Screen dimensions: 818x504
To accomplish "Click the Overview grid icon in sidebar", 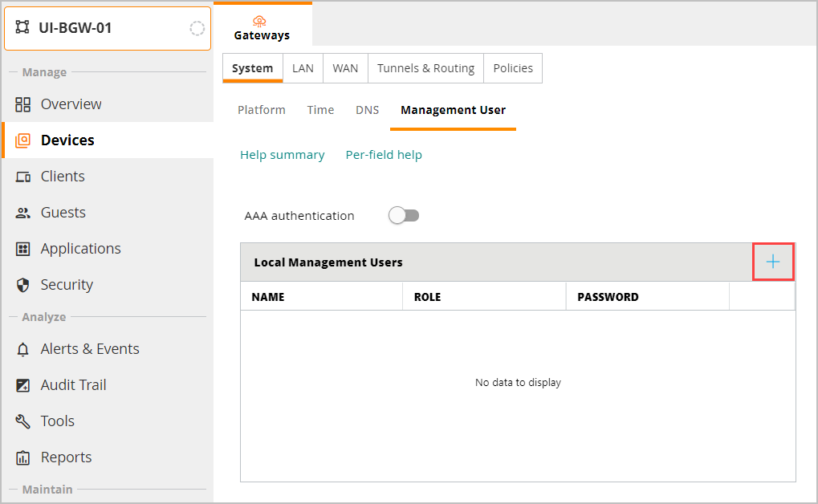I will 23,104.
